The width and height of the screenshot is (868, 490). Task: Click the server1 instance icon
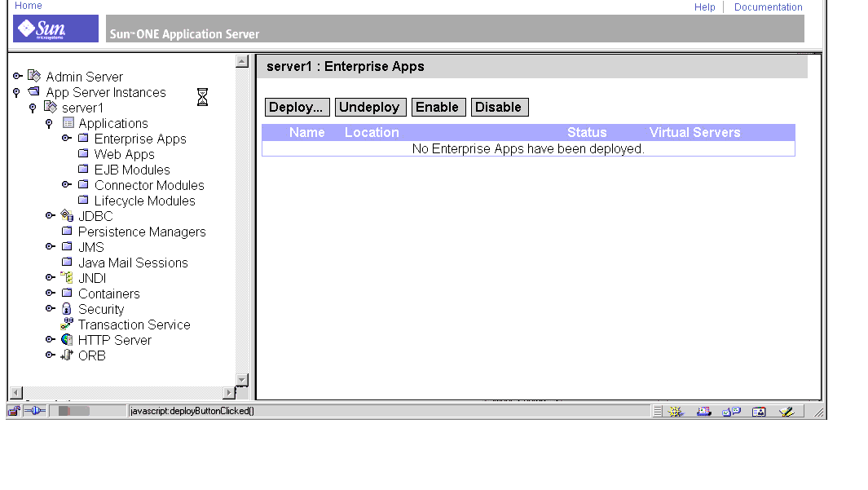[x=51, y=106]
